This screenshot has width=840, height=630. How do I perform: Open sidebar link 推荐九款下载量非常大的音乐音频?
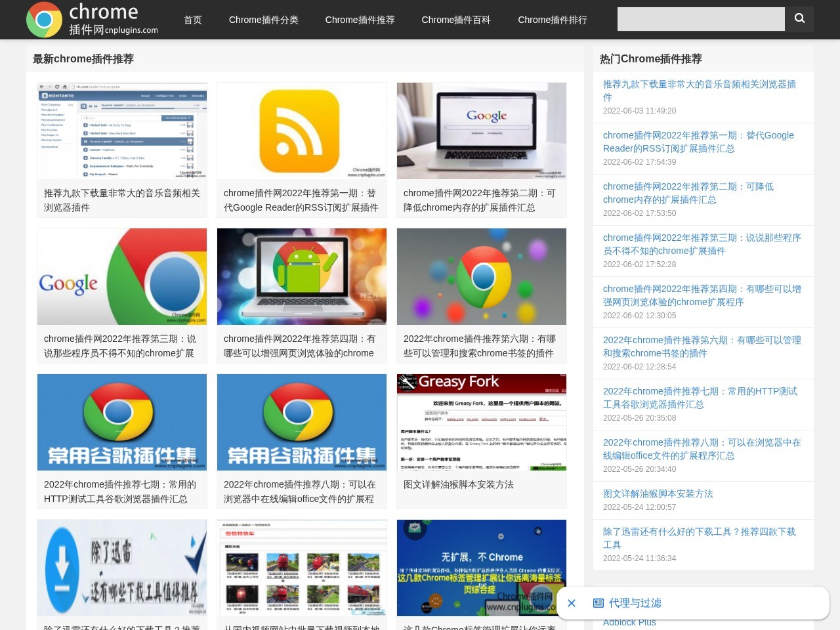(700, 91)
